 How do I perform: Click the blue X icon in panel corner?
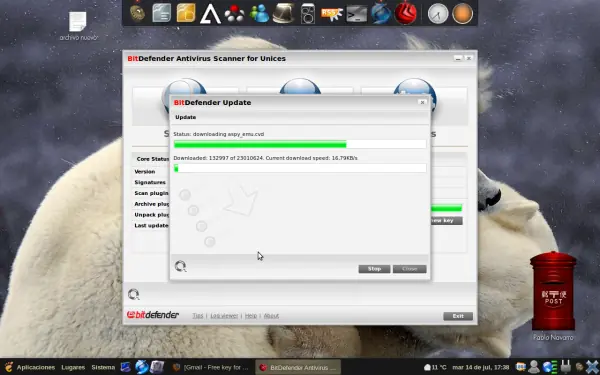tap(592, 367)
